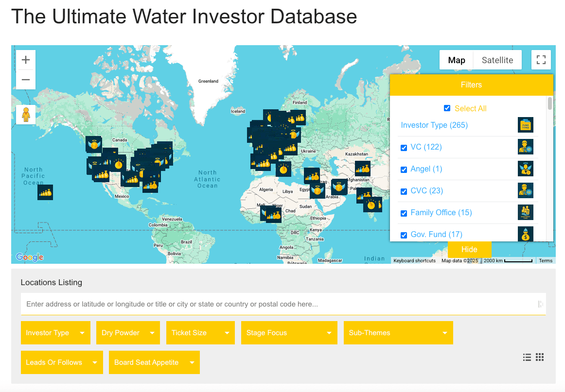The image size is (565, 392).
Task: Open the Stage Focus dropdown
Action: pyautogui.click(x=289, y=333)
